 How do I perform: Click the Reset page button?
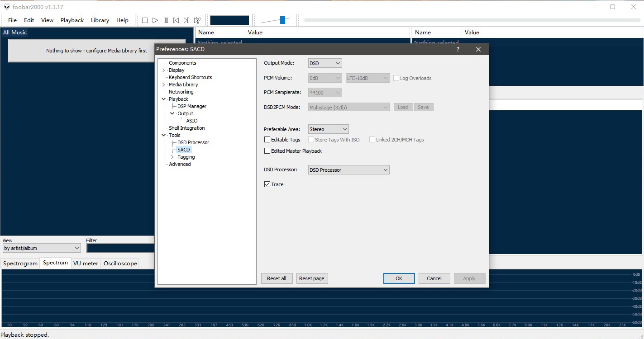(312, 278)
